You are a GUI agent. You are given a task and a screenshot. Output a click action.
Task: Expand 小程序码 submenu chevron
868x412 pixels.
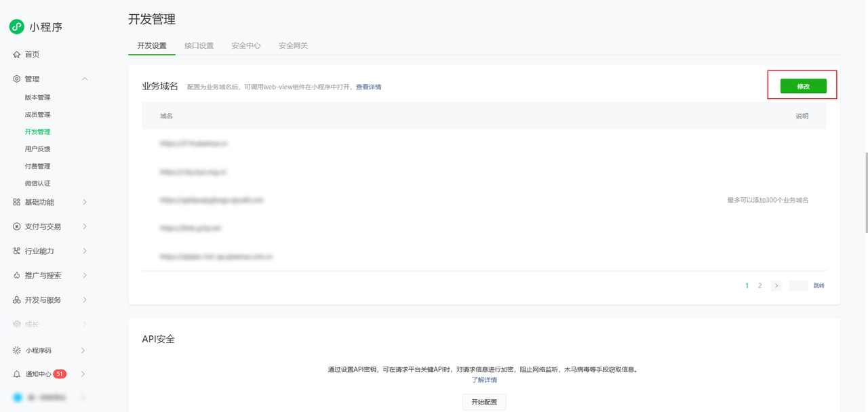(83, 350)
